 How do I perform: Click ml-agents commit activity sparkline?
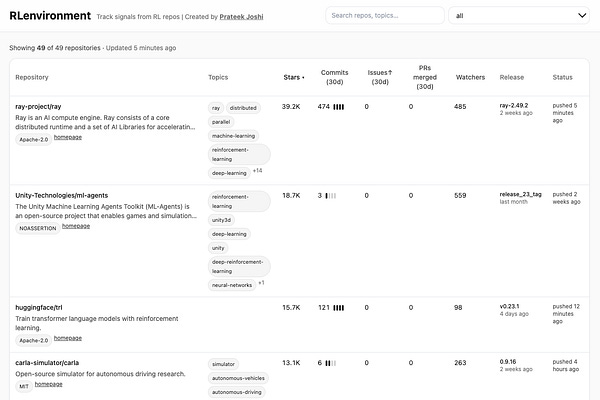331,196
